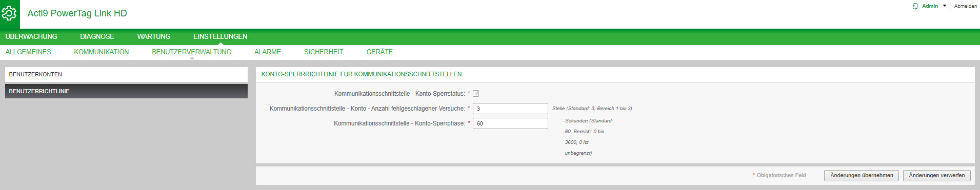Open the KOMMUNIKATION tab

[x=102, y=52]
